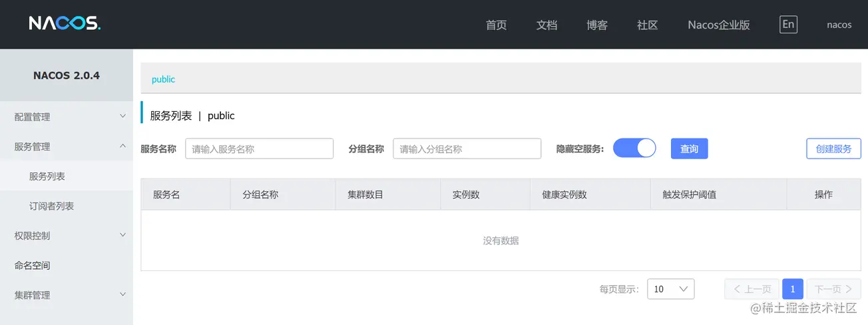Image resolution: width=868 pixels, height=325 pixels.
Task: Expand the 配置管理 sidebar menu
Action: coord(67,117)
